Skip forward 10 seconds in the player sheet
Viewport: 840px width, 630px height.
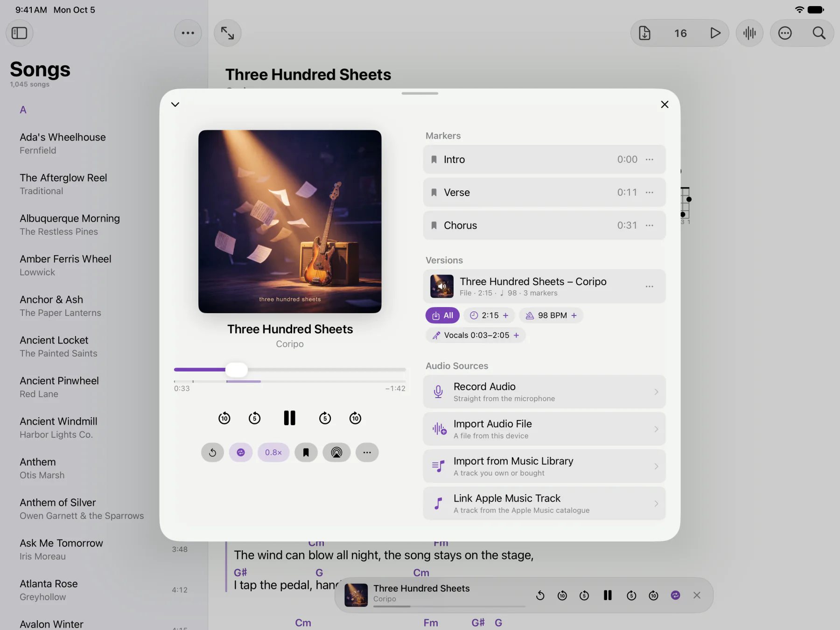(356, 418)
